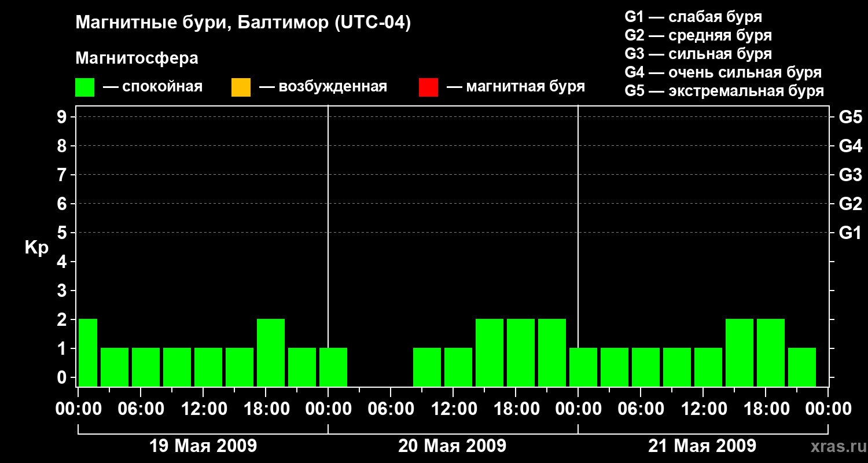Click the 'G3' label on the right axis
The height and width of the screenshot is (463, 868).
(x=850, y=175)
